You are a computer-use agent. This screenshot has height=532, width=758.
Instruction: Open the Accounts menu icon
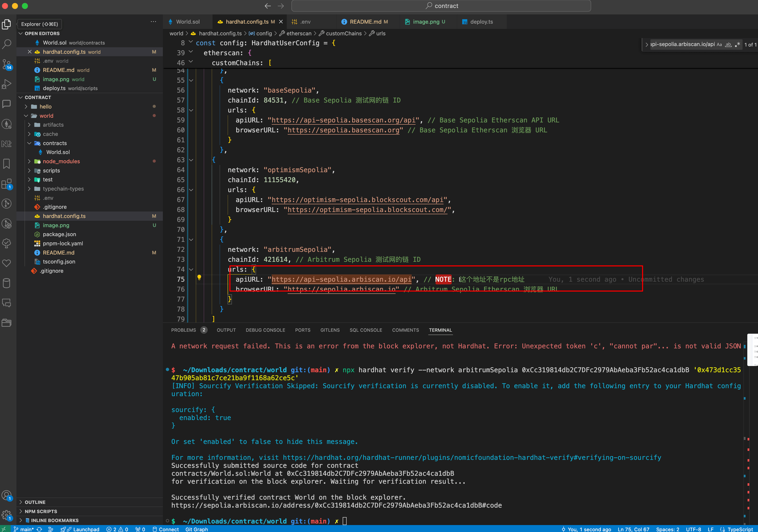coord(7,495)
